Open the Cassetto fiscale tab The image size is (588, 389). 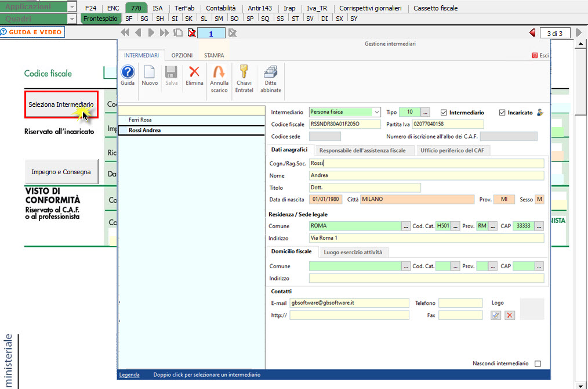435,8
